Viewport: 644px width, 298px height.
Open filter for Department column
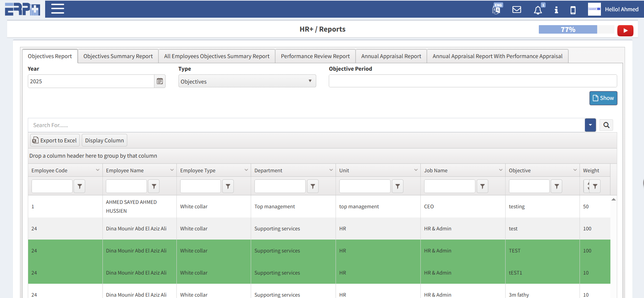312,186
